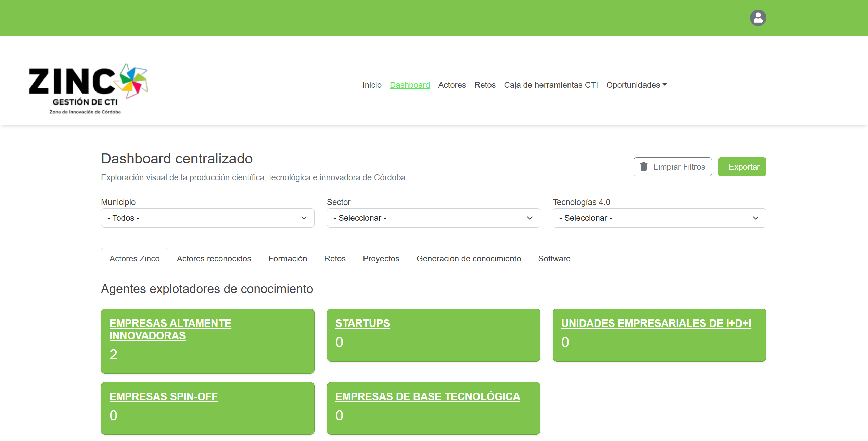Viewport: 868px width, 441px height.
Task: Open Empresas Spin-Off link
Action: point(163,396)
